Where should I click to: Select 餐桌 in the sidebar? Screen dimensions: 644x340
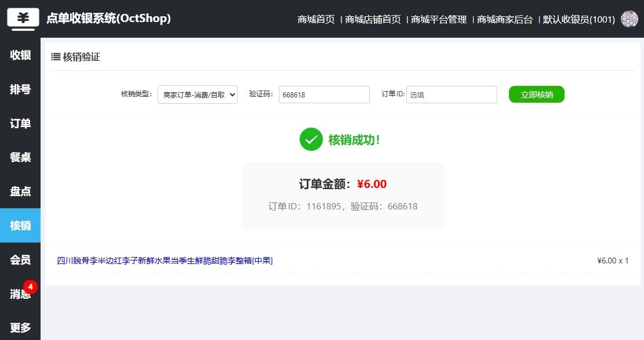(20, 157)
